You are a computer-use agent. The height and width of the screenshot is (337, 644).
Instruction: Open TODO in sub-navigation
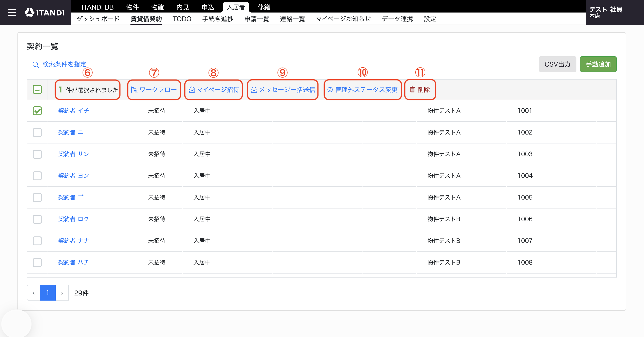pos(182,19)
